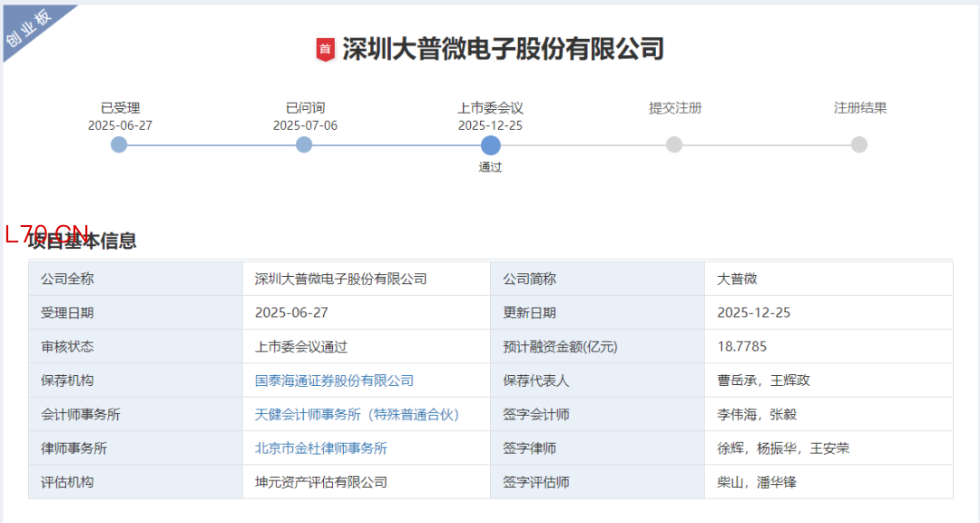Image resolution: width=980 pixels, height=523 pixels.
Task: Click the 受理日期 label cell
Action: (x=135, y=312)
